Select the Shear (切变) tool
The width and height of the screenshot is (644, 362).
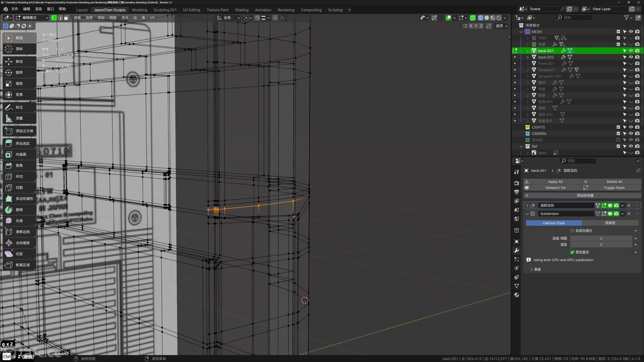(19, 254)
